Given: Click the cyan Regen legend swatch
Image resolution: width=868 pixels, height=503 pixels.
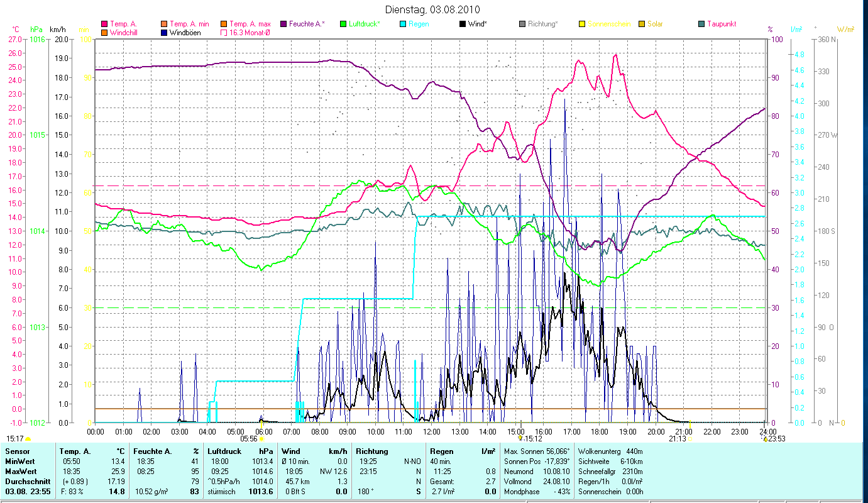Looking at the screenshot, I should pos(403,24).
